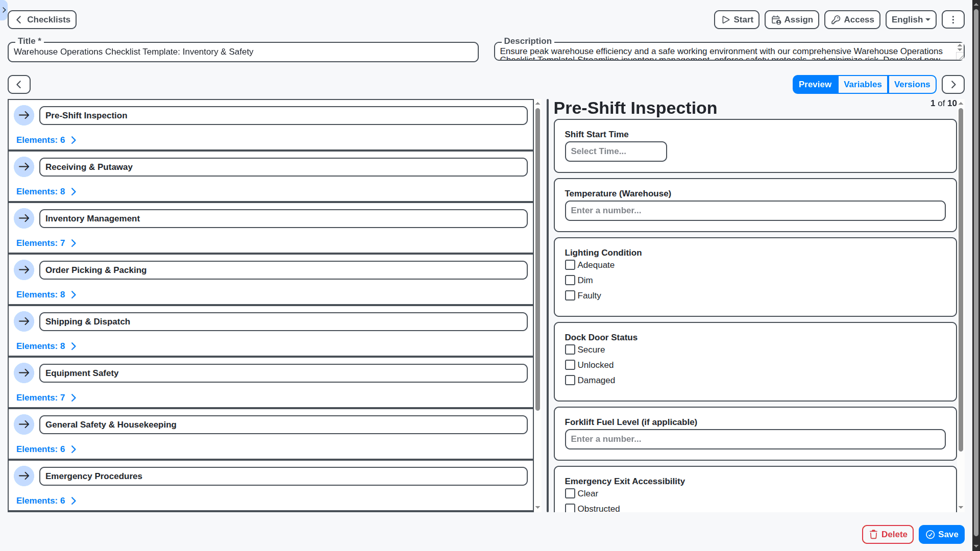980x551 pixels.
Task: Navigate back to Checklists
Action: coord(42,19)
